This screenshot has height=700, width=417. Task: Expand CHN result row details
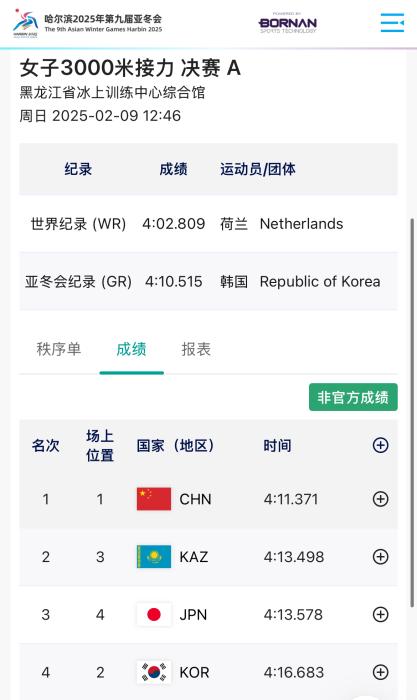[x=380, y=499]
